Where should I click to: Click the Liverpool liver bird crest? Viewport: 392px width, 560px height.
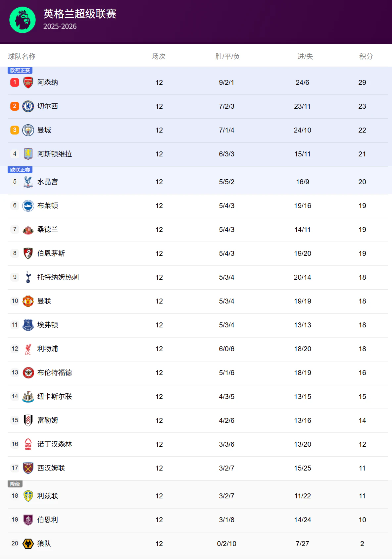(x=28, y=349)
